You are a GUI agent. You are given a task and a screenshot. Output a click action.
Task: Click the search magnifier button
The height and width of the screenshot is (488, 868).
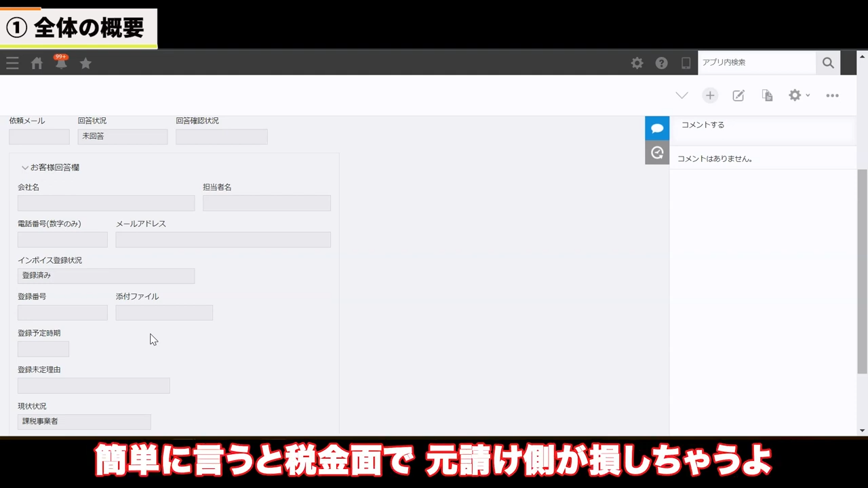(x=828, y=62)
